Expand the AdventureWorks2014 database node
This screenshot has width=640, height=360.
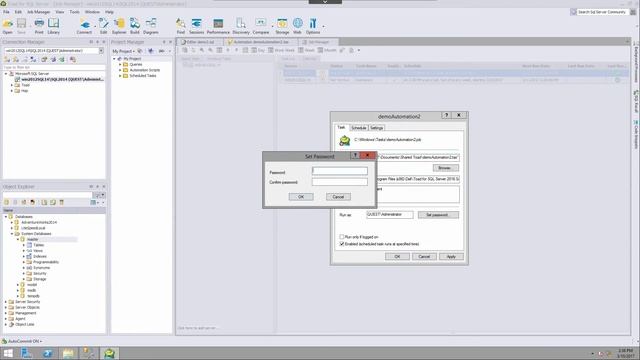point(12,222)
